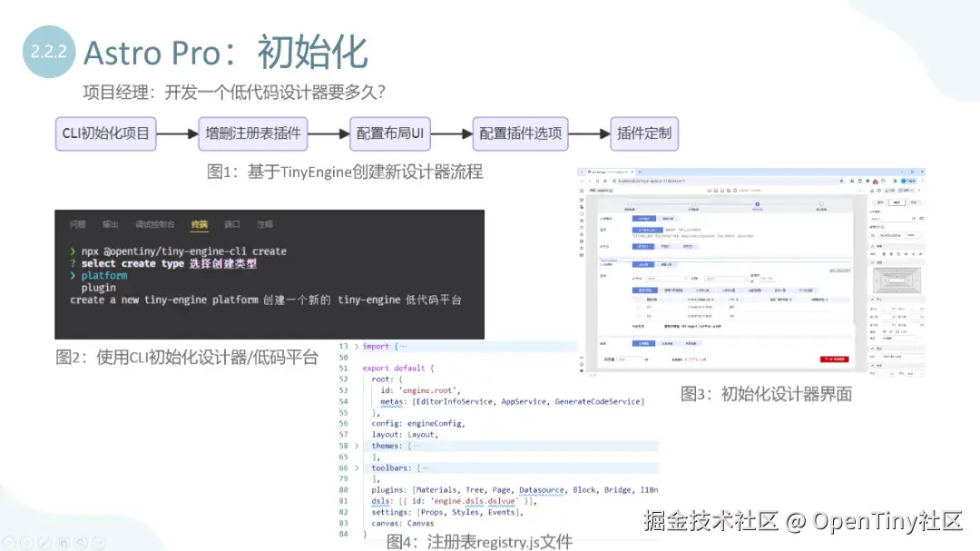Click the 图4 注册表registry.js文件 caption

[x=479, y=542]
